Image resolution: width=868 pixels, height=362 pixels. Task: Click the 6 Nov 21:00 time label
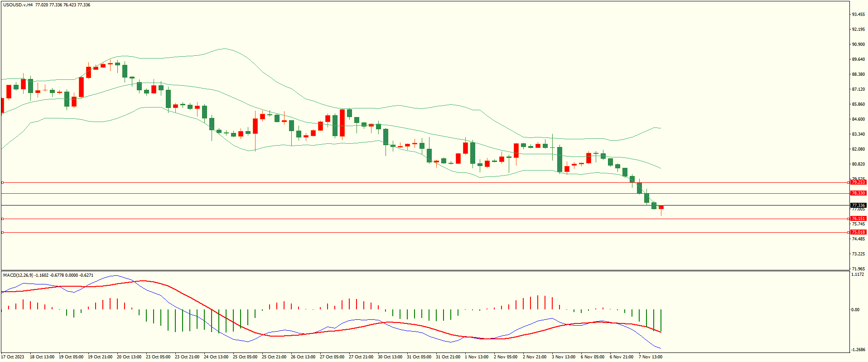pos(622,357)
